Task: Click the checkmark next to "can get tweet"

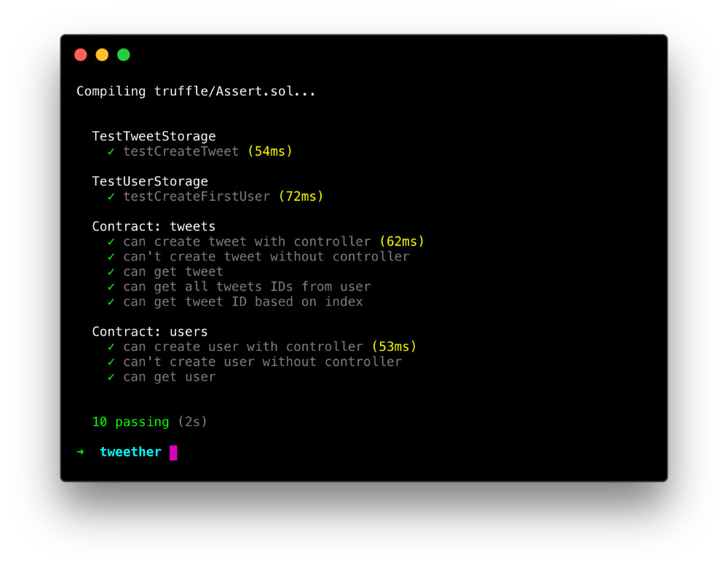Action: (111, 271)
